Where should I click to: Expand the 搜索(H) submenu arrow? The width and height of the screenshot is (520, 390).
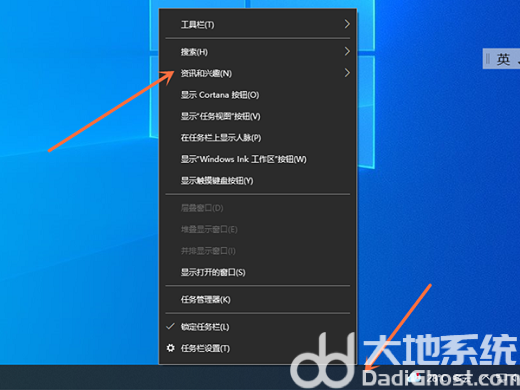tap(347, 51)
